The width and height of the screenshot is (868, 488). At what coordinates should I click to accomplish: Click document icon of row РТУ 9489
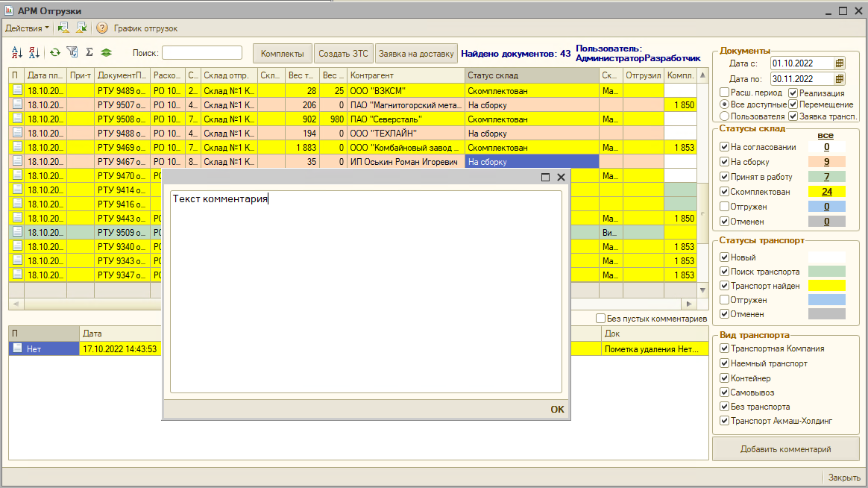(x=17, y=90)
